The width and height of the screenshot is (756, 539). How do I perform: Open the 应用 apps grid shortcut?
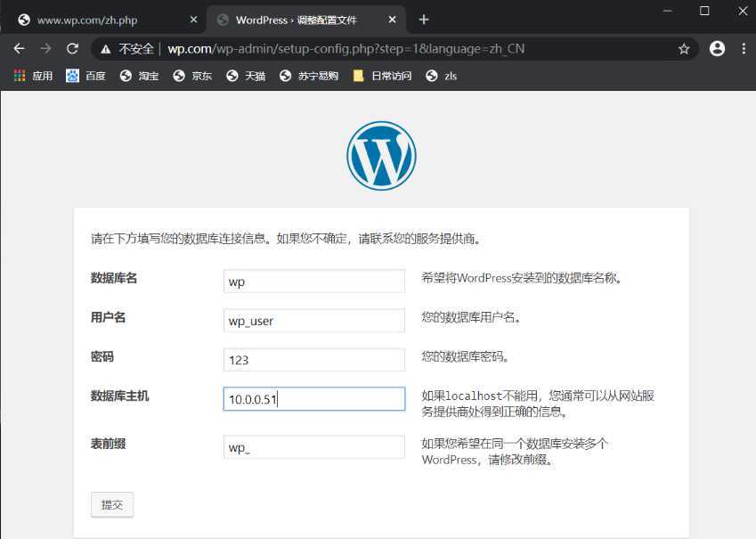pos(33,76)
